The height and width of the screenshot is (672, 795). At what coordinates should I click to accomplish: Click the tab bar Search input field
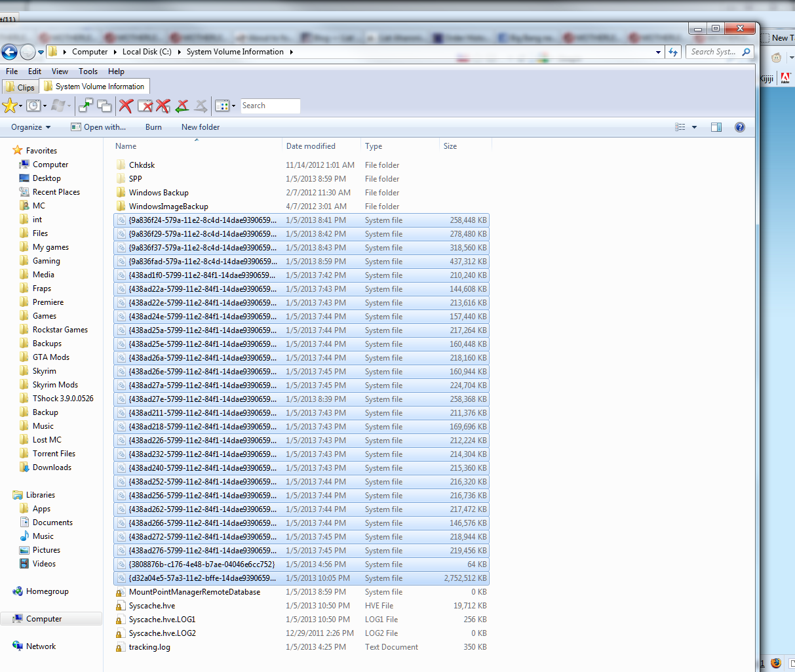(x=270, y=106)
